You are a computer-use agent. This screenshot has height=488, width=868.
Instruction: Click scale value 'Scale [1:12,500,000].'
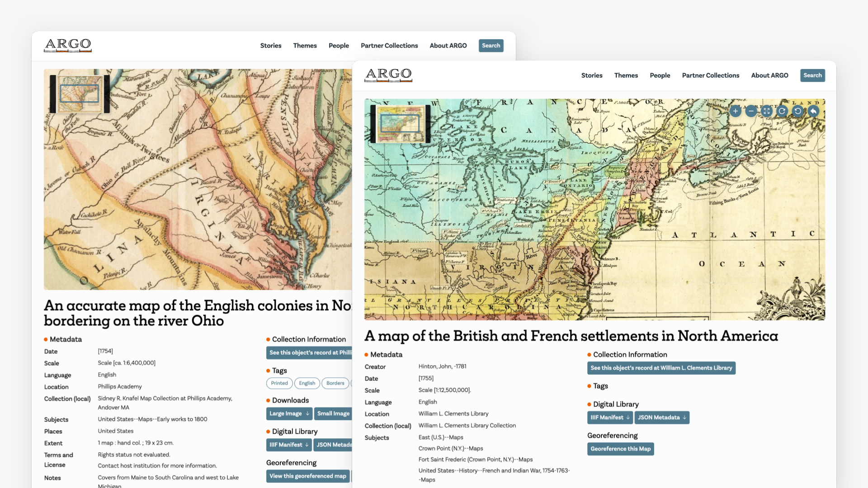click(444, 390)
